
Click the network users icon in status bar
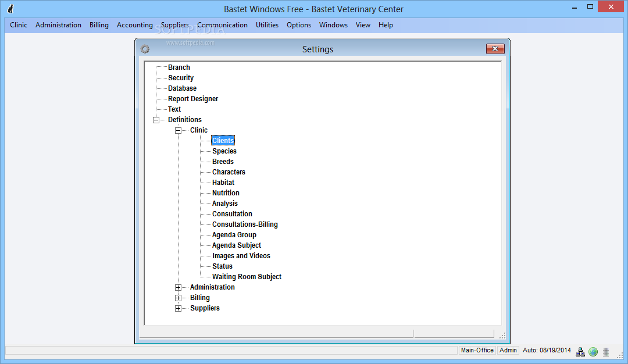580,352
